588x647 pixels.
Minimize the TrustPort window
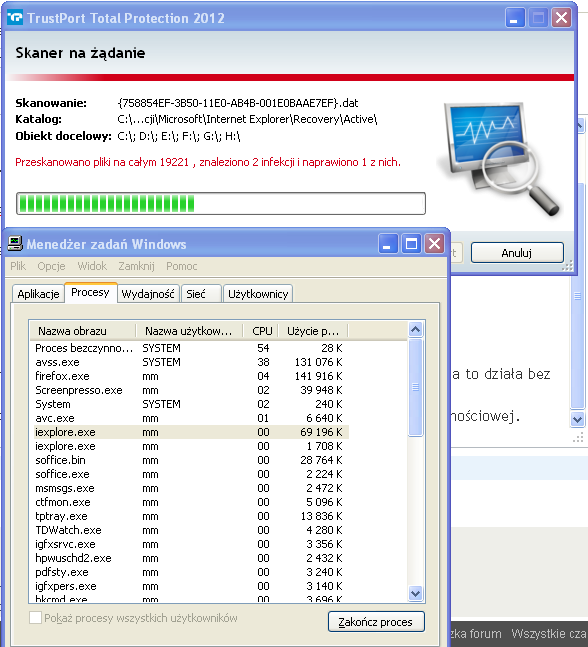(515, 18)
